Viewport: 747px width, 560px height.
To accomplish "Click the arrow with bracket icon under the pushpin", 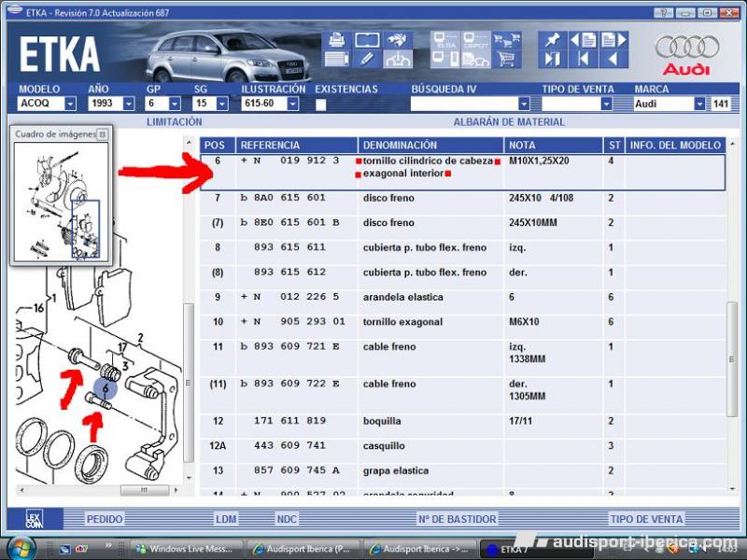I will tap(553, 60).
